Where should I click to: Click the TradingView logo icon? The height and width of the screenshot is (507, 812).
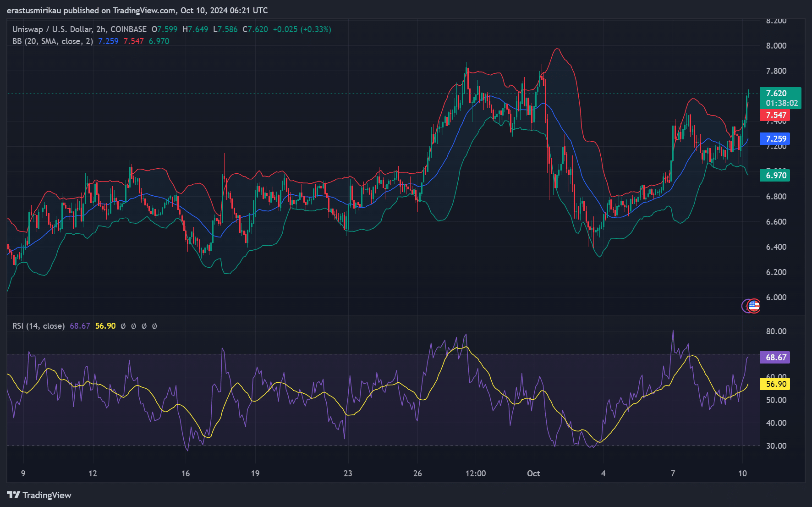pos(14,495)
